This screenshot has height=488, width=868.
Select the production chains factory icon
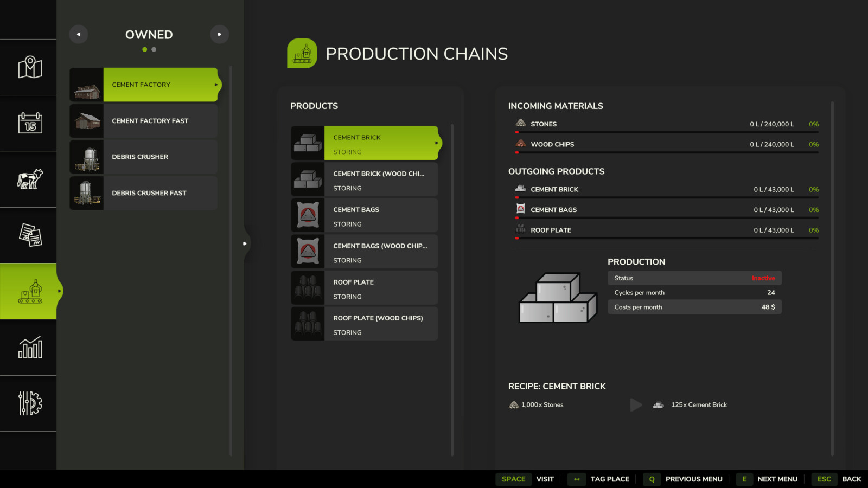coord(30,291)
